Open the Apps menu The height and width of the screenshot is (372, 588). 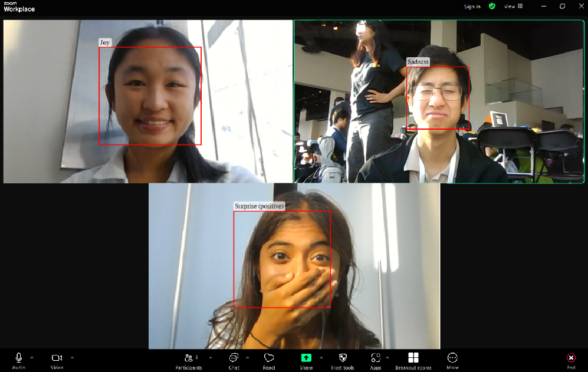(375, 361)
